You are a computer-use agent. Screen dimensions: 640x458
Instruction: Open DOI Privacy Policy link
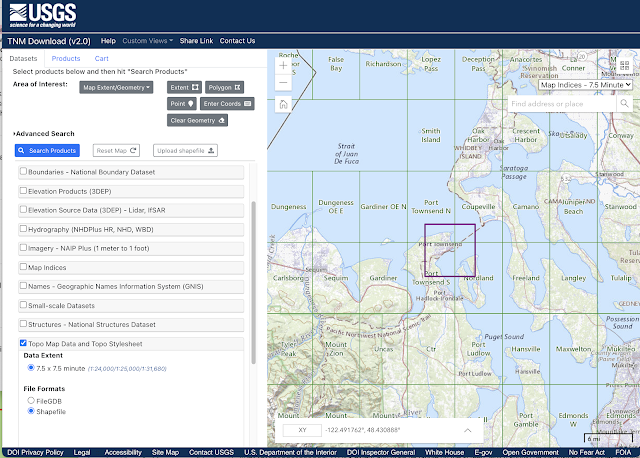pos(35,452)
